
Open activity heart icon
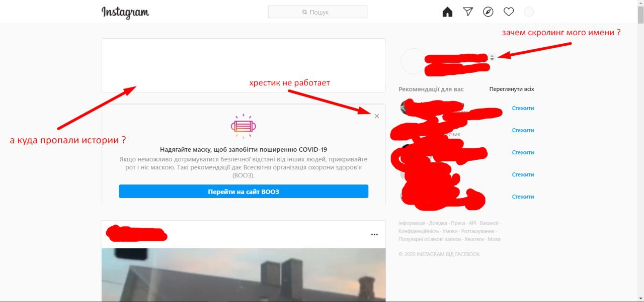(x=509, y=12)
